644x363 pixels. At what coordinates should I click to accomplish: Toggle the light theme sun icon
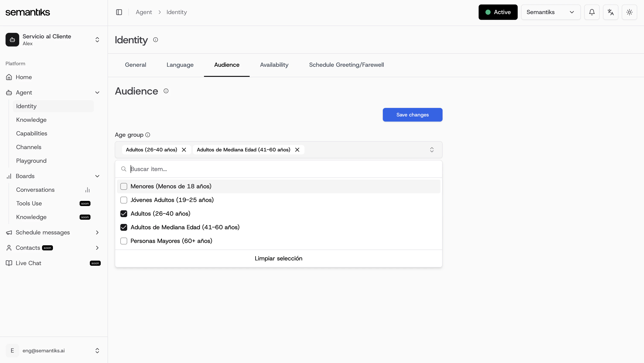click(x=629, y=12)
